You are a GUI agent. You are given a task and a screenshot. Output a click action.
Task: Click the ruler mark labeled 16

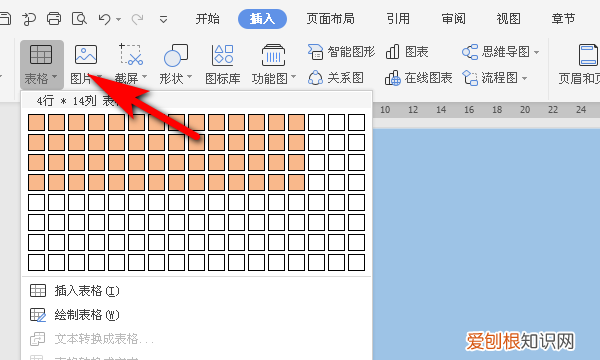[469, 110]
